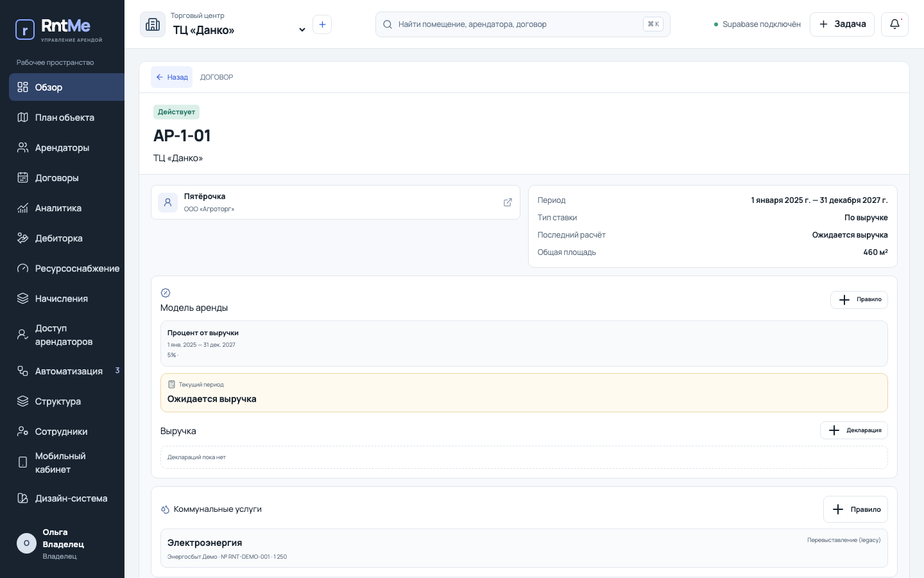Open the shopping center building icon

[153, 24]
